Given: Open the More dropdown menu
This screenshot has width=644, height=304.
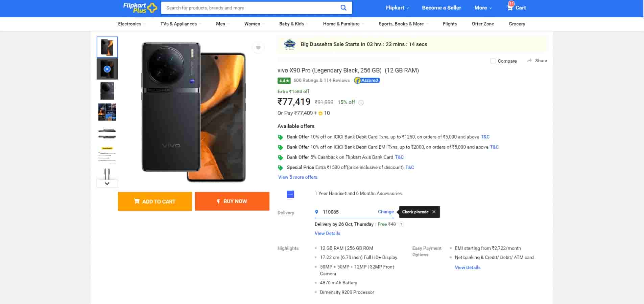Looking at the screenshot, I should [x=483, y=8].
